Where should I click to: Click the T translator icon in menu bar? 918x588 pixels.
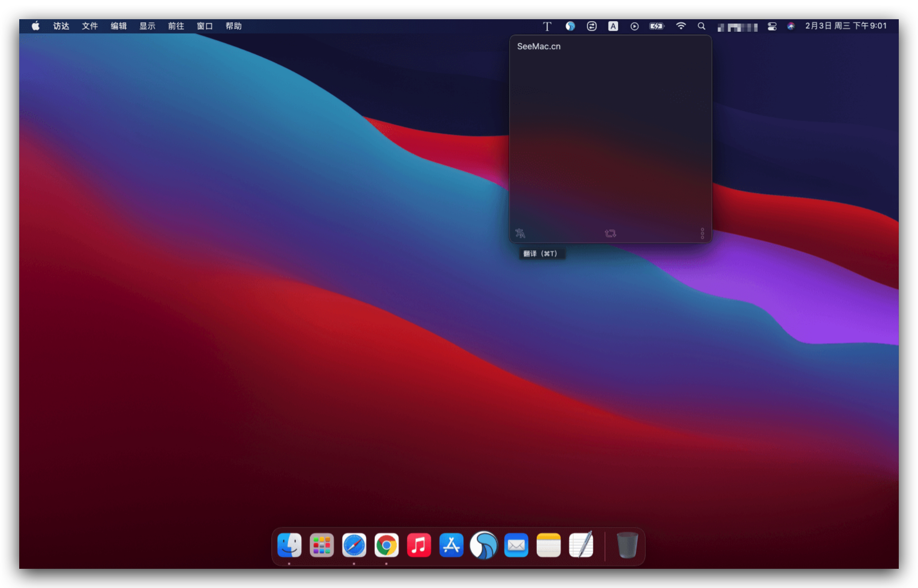pos(547,26)
